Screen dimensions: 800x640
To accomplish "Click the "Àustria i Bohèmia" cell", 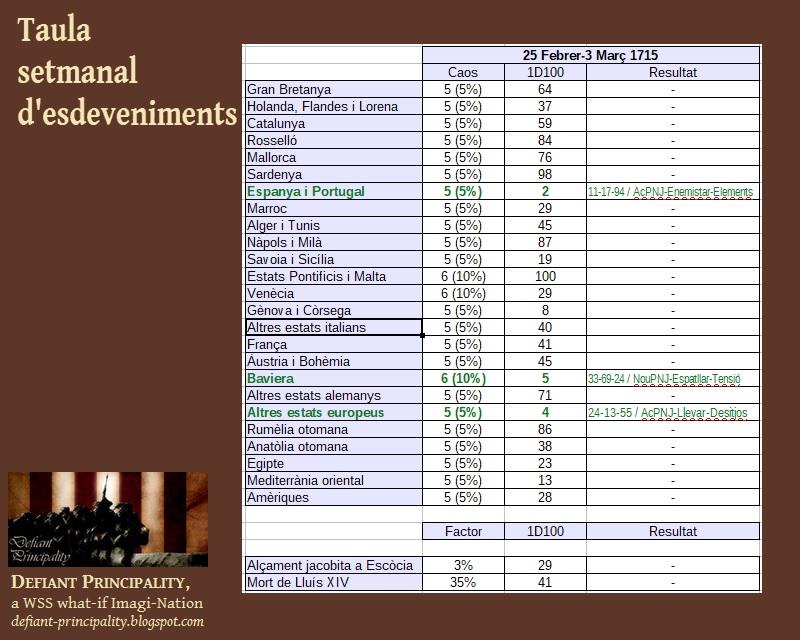I will click(334, 361).
